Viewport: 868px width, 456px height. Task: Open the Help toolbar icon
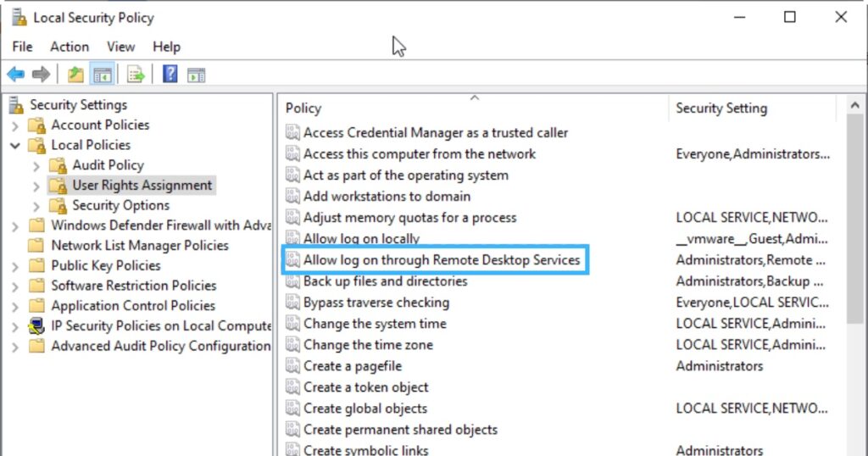click(x=170, y=74)
